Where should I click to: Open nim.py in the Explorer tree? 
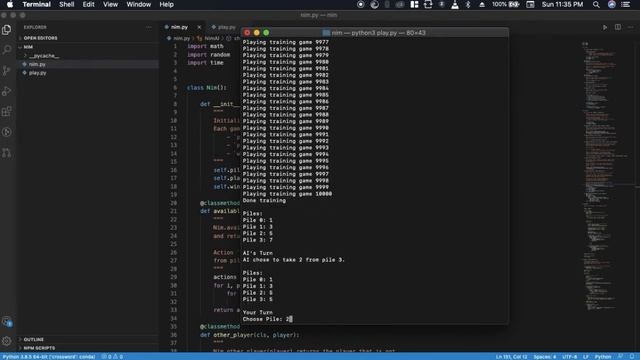point(37,64)
